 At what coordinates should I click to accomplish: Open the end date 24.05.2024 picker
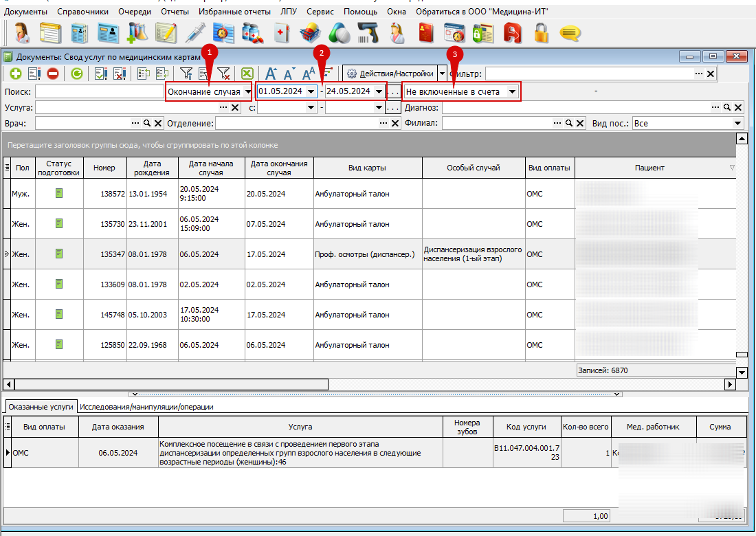click(x=379, y=91)
